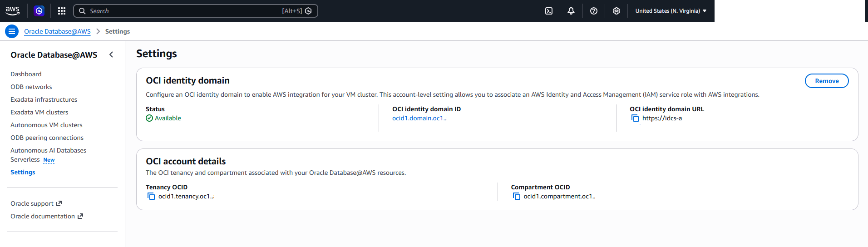Open the Oracle support link
The width and height of the screenshot is (868, 247).
36,203
